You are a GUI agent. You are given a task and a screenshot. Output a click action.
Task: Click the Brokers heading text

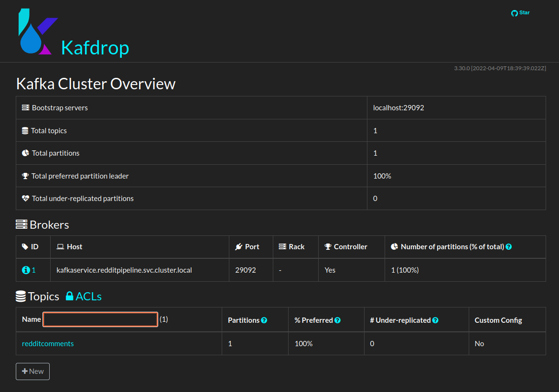(49, 224)
